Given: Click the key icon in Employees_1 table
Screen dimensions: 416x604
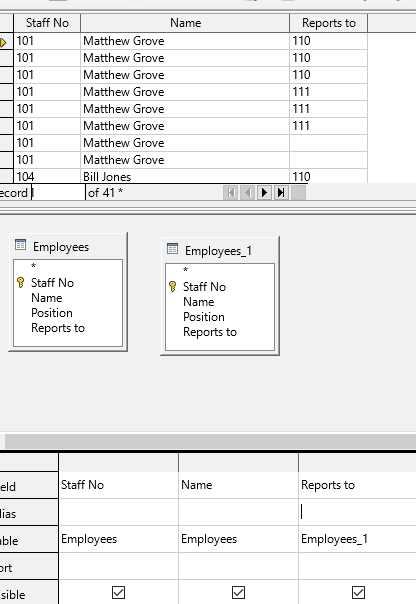Looking at the screenshot, I should tap(173, 287).
